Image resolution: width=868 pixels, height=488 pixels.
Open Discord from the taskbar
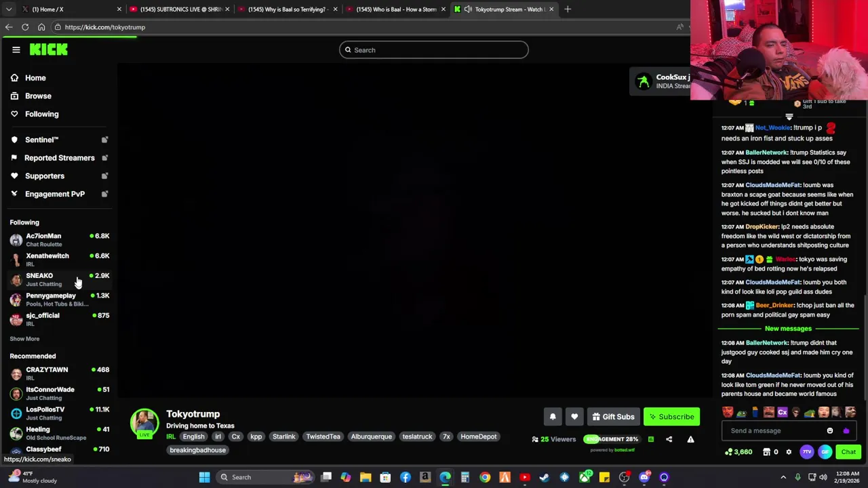pos(644,477)
